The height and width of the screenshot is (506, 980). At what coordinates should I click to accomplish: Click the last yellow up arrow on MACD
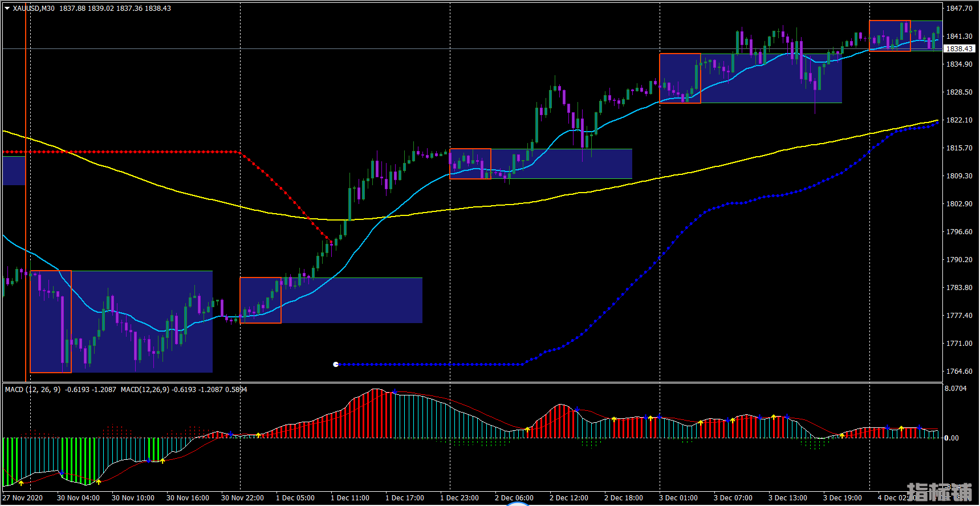point(901,429)
